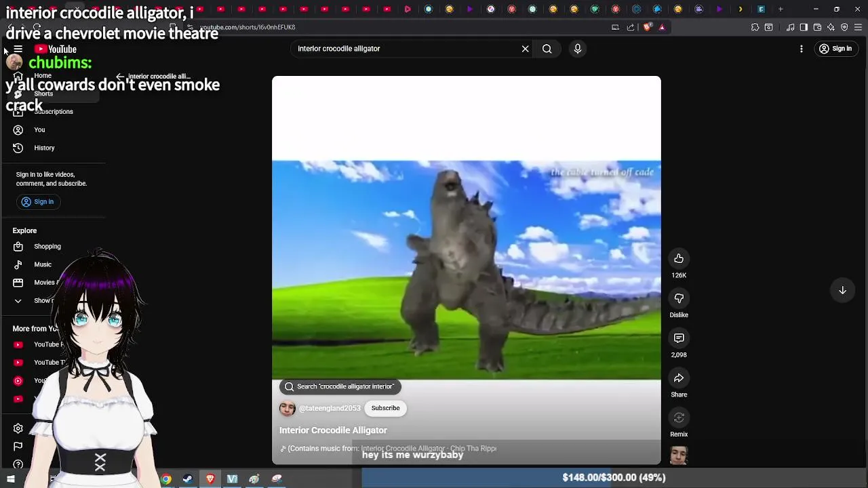Image resolution: width=868 pixels, height=488 pixels.
Task: Open the sound thumbnail under Remix
Action: pos(679,455)
